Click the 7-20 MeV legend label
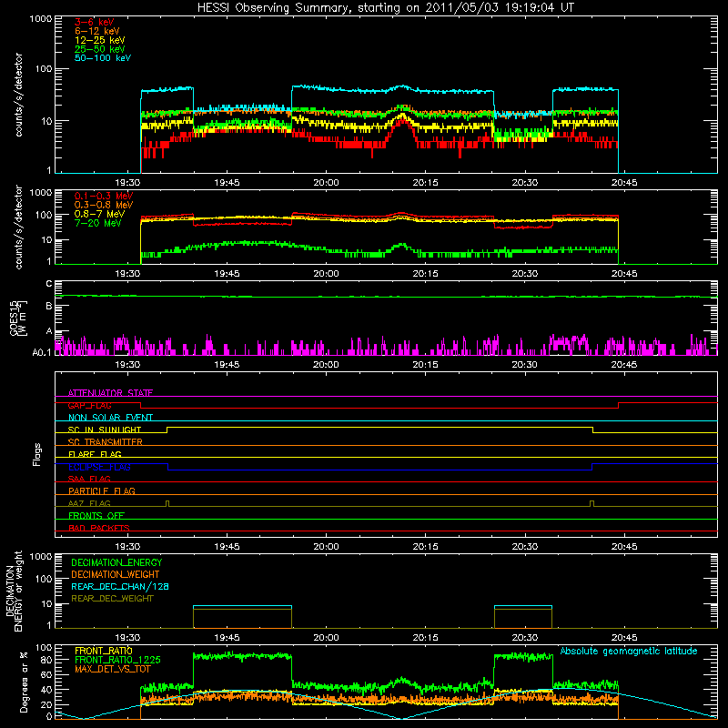Viewport: 728px width, 728px height. (x=98, y=223)
